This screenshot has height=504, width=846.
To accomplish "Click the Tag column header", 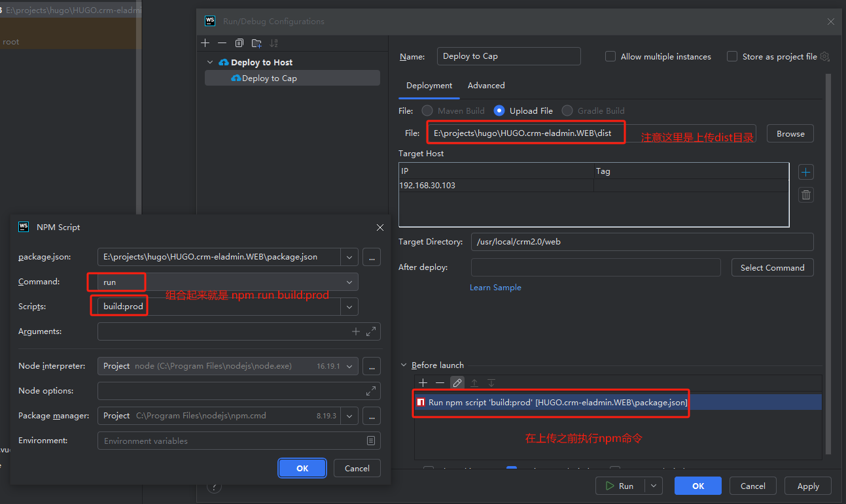I will pyautogui.click(x=691, y=171).
